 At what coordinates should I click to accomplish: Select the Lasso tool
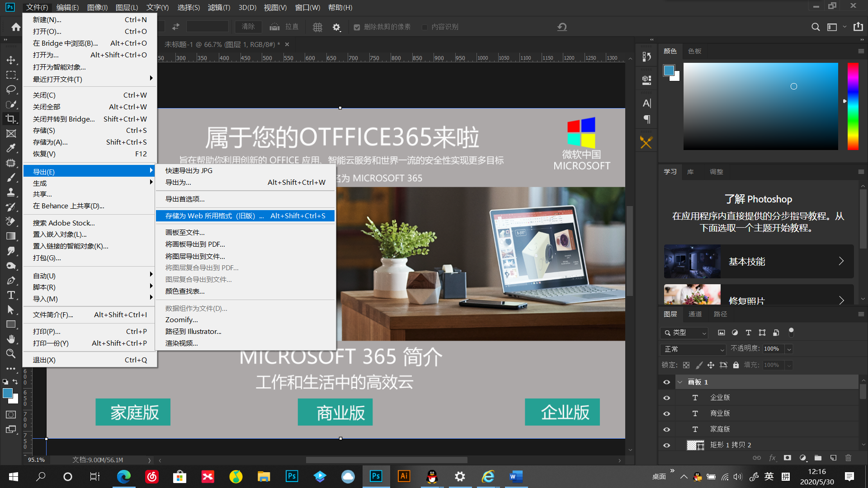pyautogui.click(x=11, y=89)
